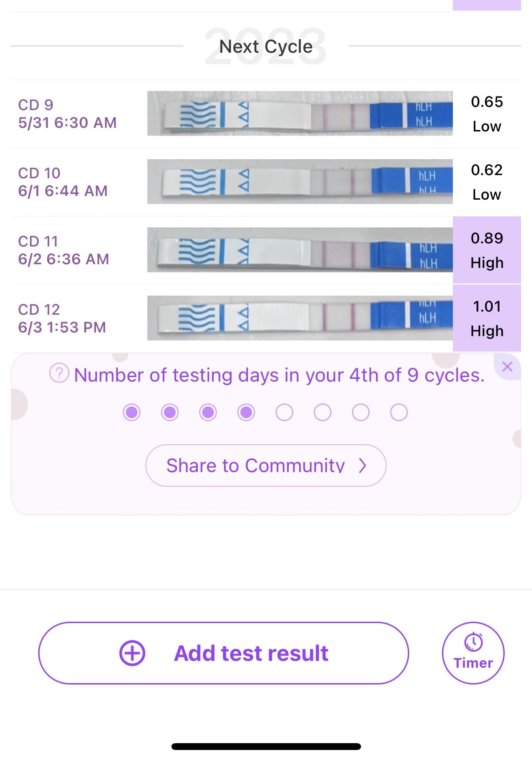
Task: Select the first cycle progress dot
Action: coord(132,413)
